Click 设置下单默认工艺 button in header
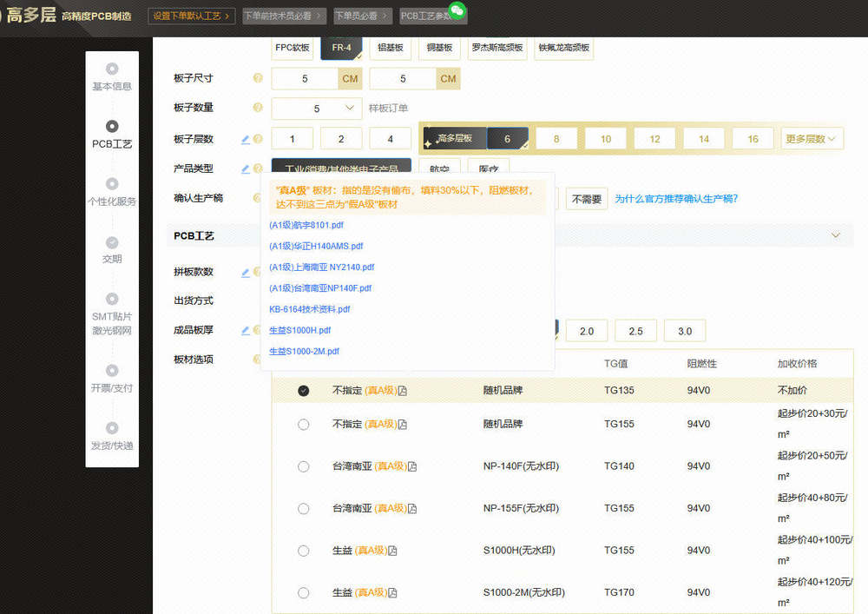868x614 pixels. (x=192, y=16)
